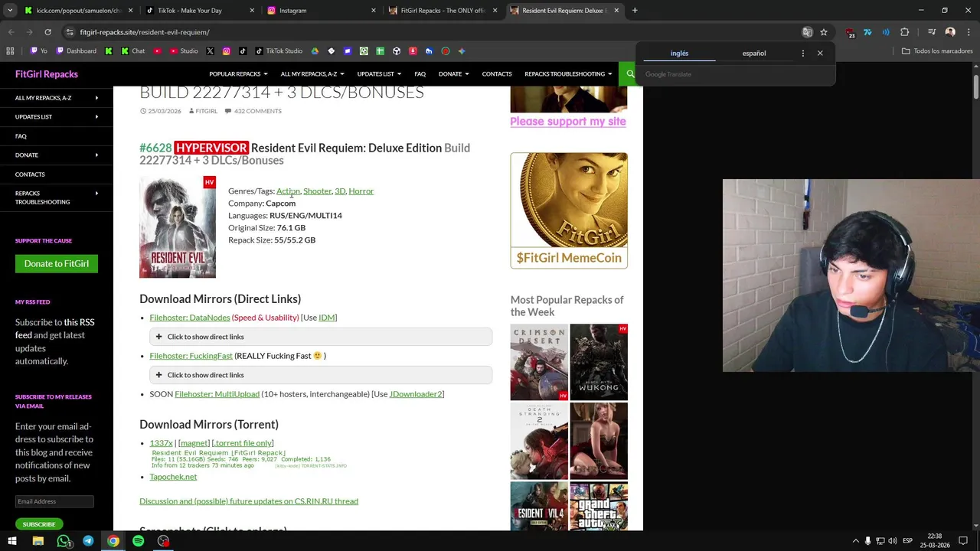Select inglés in translate popup
The height and width of the screenshot is (551, 980).
[x=679, y=54]
